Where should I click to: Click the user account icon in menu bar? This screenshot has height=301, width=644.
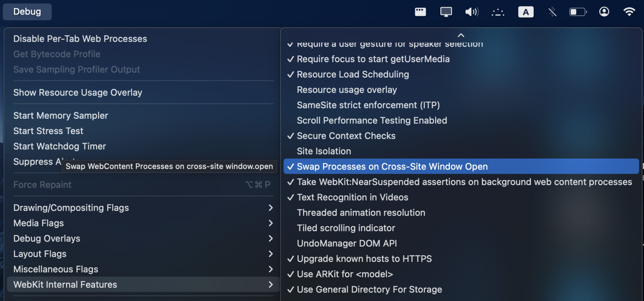tap(604, 12)
